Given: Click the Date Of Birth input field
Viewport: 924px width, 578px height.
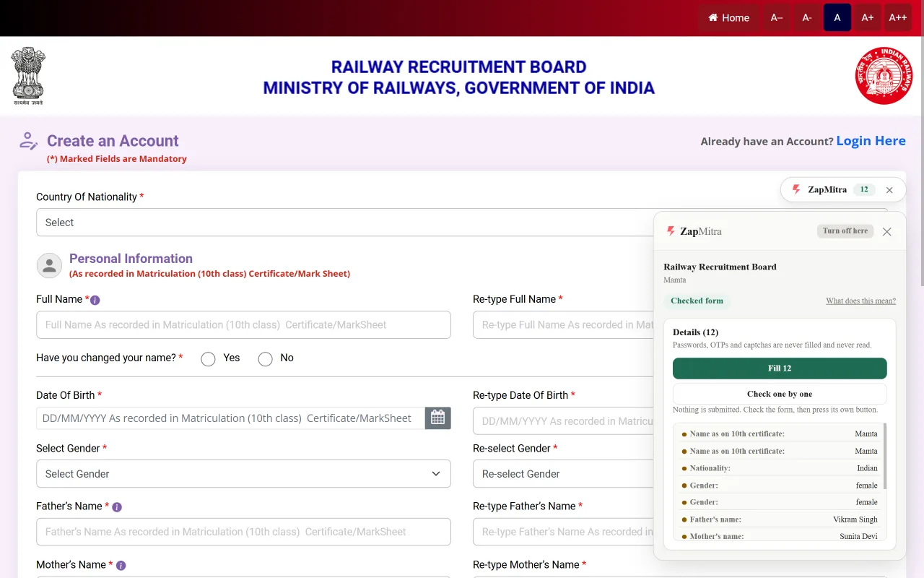Looking at the screenshot, I should coord(230,418).
